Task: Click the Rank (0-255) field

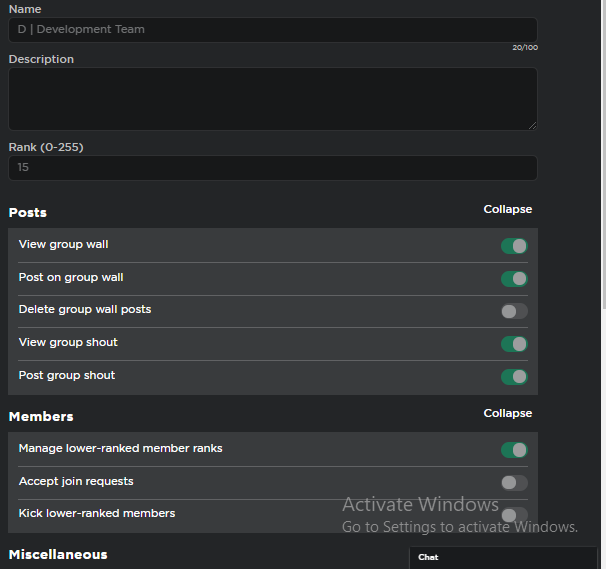Action: pyautogui.click(x=273, y=168)
